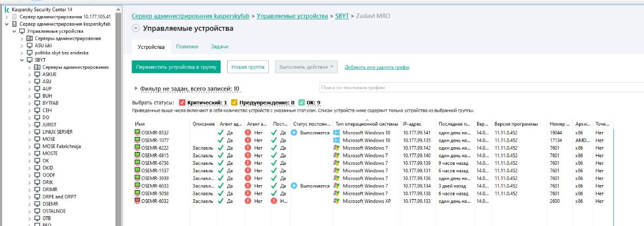
Task: Click running status play icon in OSEMR-8532 row
Action: (x=294, y=133)
